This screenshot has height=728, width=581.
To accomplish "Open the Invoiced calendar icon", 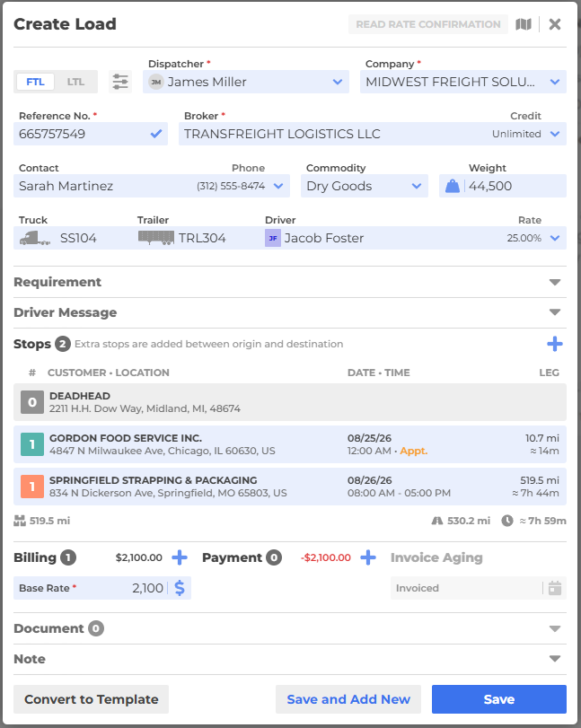I will coord(555,588).
